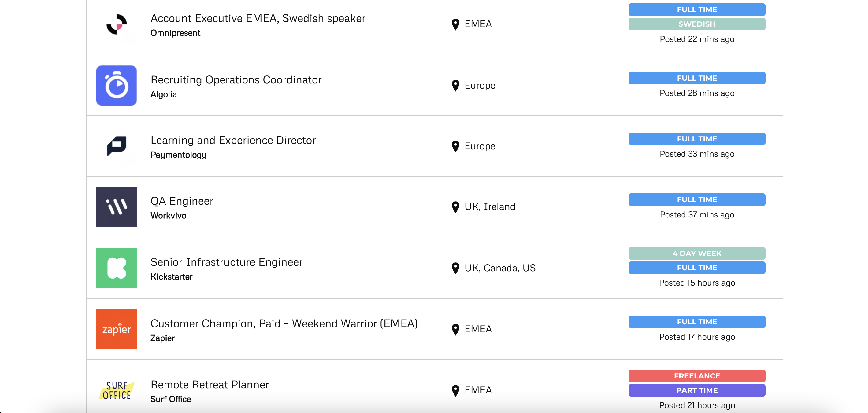The width and height of the screenshot is (868, 413).
Task: Click the location pin beside UK, Canada, US
Action: 456,268
